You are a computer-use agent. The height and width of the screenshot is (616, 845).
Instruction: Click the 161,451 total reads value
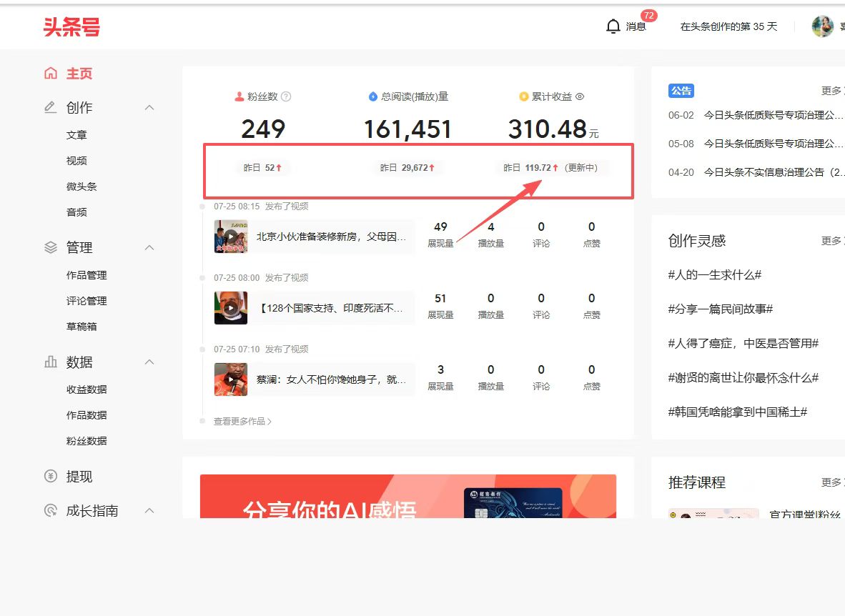[x=407, y=129]
